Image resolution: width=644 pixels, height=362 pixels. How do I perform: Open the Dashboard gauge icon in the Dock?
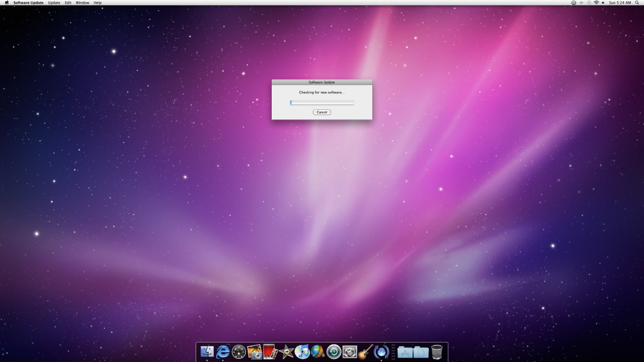pos(238,352)
